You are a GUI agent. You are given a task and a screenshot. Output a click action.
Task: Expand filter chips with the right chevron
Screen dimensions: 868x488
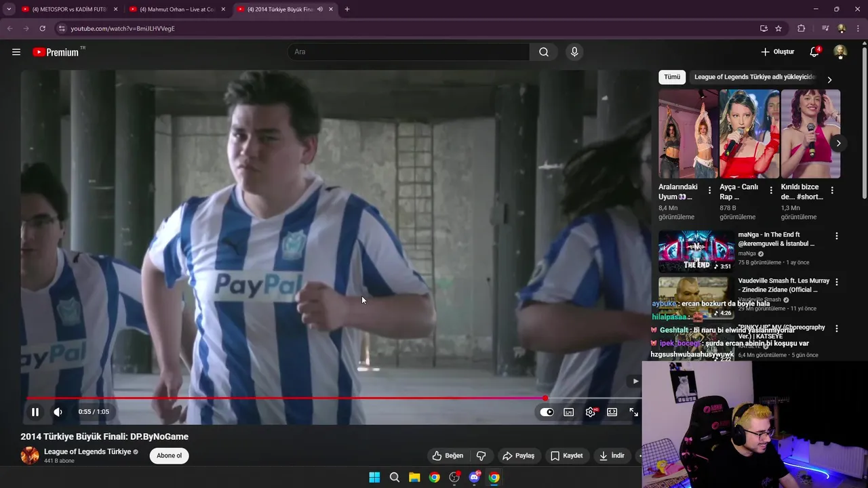(x=829, y=79)
